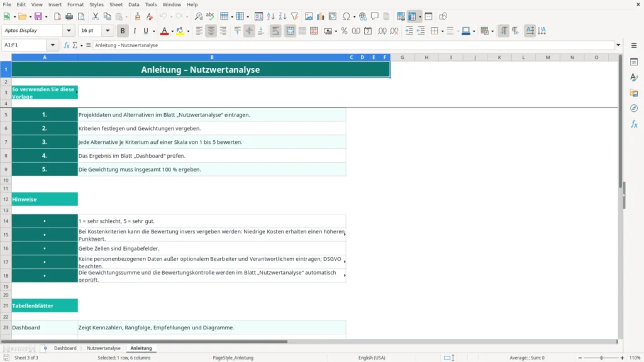Align text left
644x362 pixels.
click(199, 31)
